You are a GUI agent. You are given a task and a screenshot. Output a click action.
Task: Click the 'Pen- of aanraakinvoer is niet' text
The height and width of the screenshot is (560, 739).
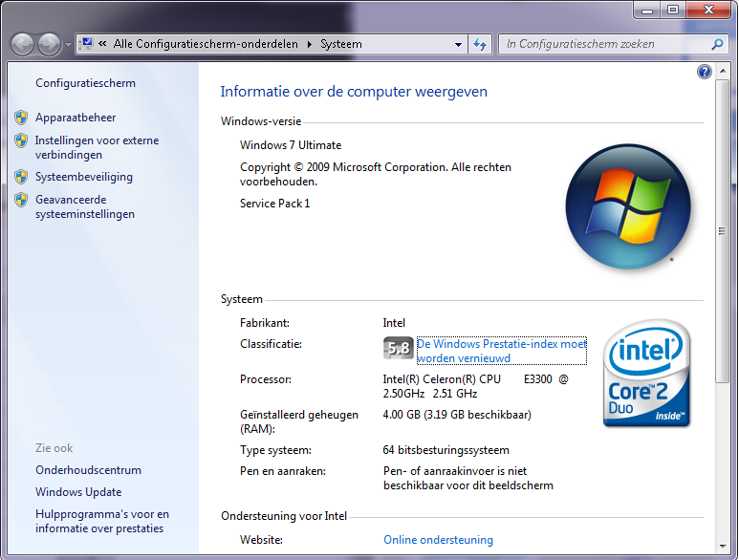(455, 471)
